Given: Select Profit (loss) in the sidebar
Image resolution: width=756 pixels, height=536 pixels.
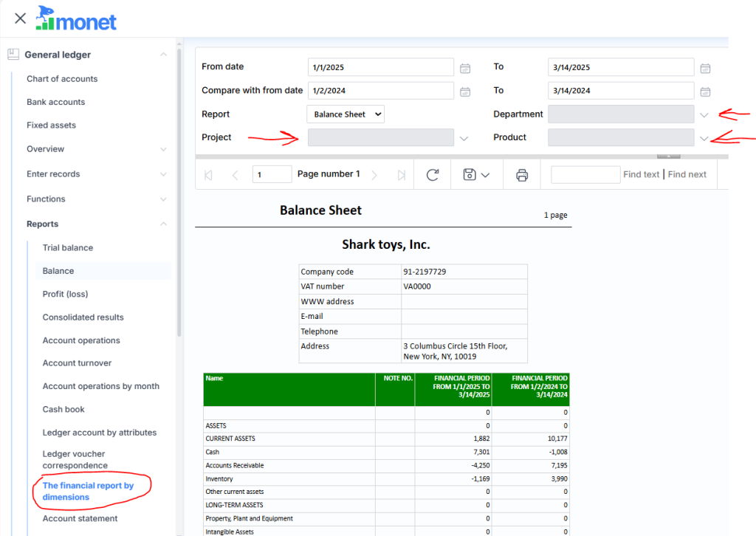Looking at the screenshot, I should coord(65,294).
